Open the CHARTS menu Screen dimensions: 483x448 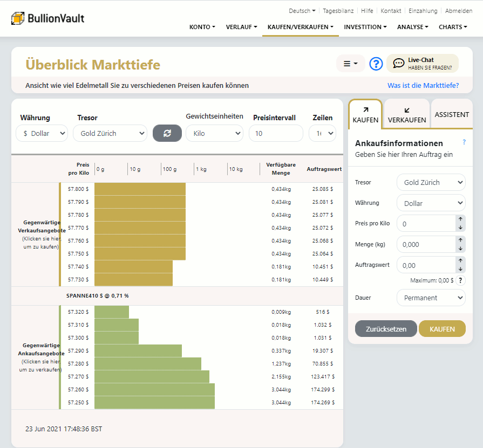pyautogui.click(x=452, y=27)
